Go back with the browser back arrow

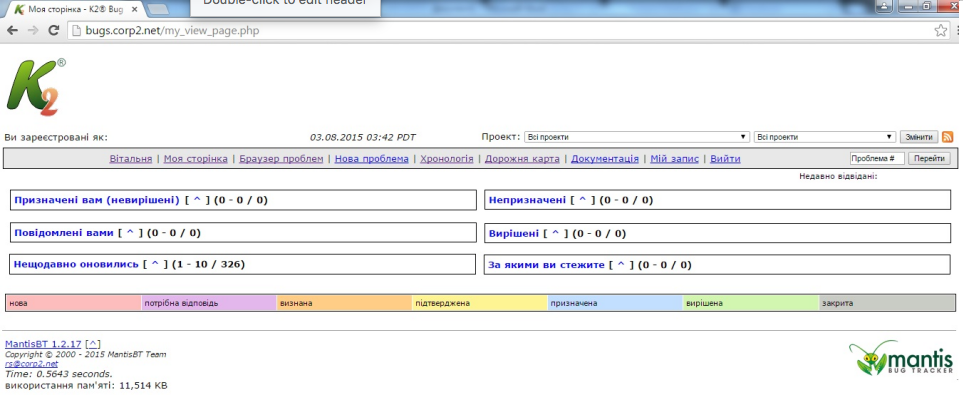pos(12,30)
